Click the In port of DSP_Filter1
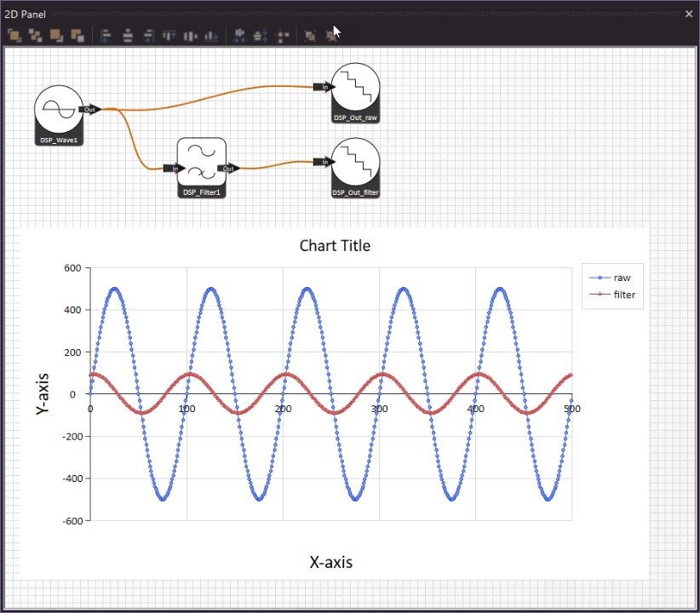This screenshot has height=613, width=700. click(174, 169)
